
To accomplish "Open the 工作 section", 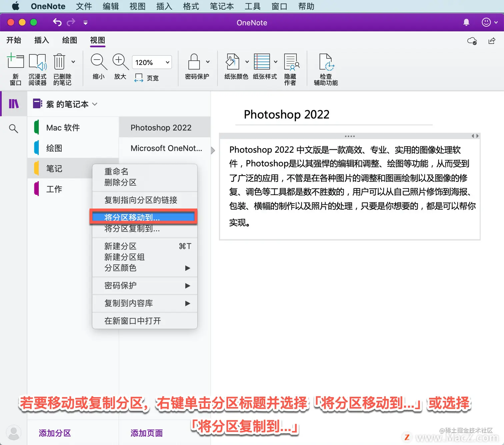I will click(x=60, y=189).
